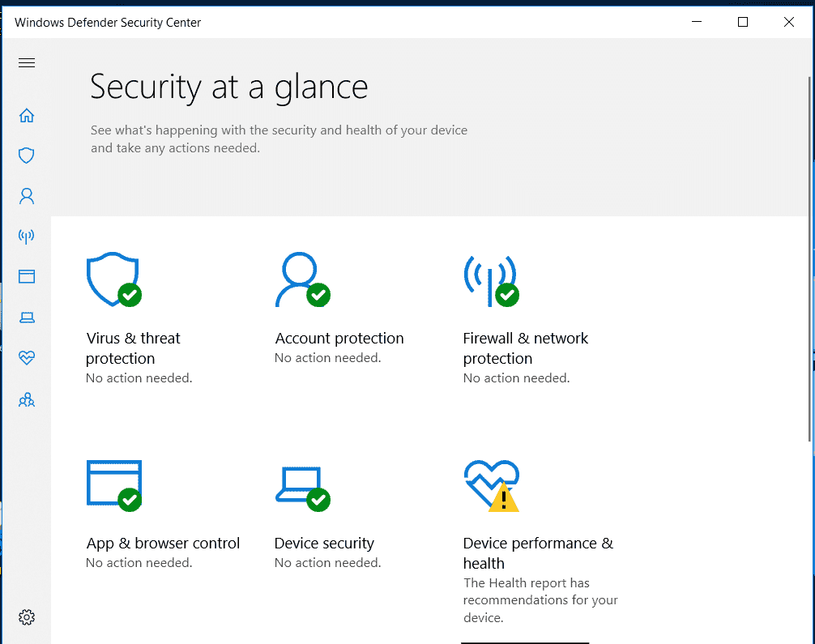Click the large App & browser control tile icon
The height and width of the screenshot is (644, 815).
114,485
